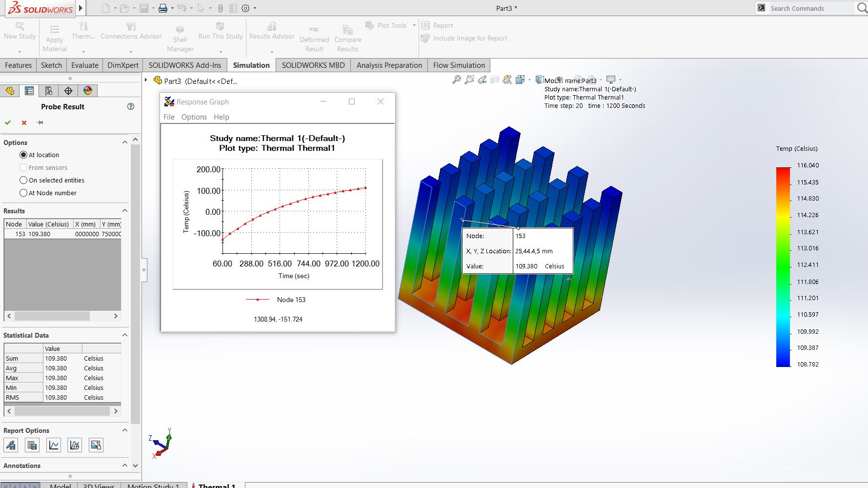Collapse the Results section
Screen dimensions: 868x488
coord(125,211)
